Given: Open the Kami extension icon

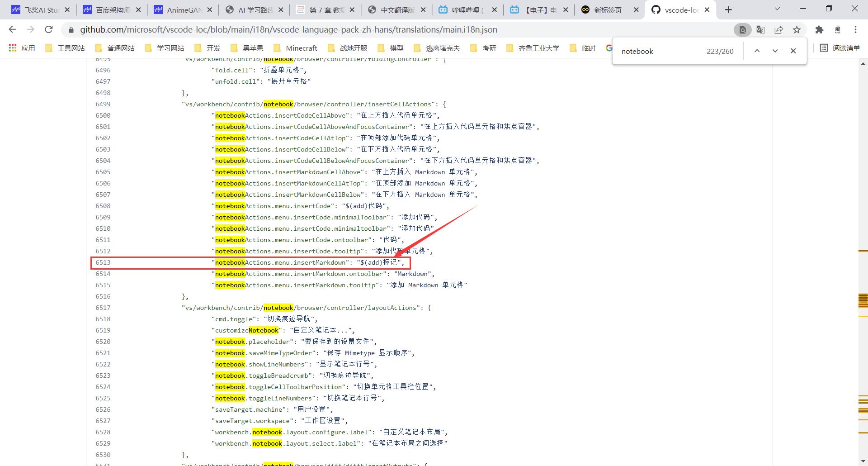Looking at the screenshot, I should pos(837,29).
